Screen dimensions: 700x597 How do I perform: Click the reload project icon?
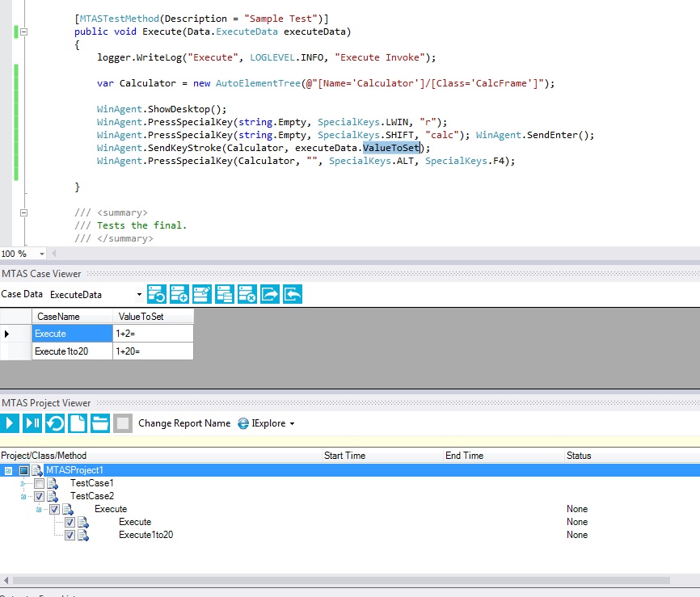[x=55, y=423]
